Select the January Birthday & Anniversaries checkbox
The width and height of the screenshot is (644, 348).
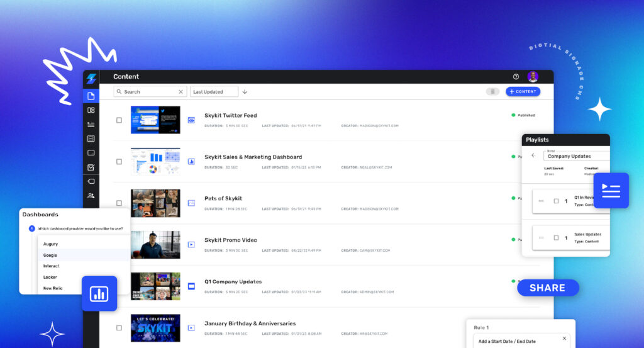tap(119, 328)
